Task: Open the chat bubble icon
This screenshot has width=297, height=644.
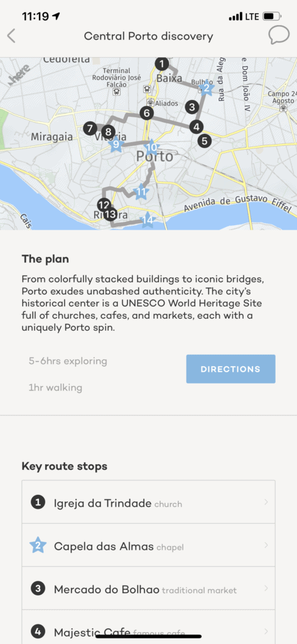Action: point(279,36)
